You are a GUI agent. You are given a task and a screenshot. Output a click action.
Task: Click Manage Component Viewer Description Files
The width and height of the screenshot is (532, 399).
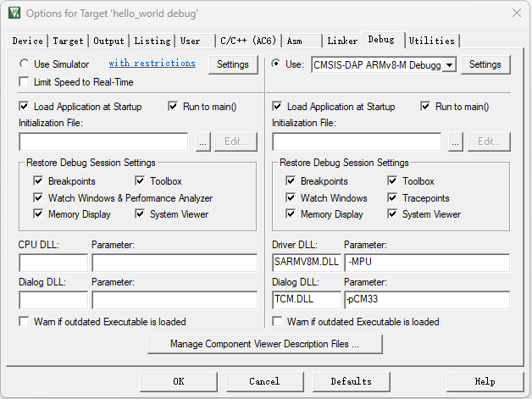[264, 344]
